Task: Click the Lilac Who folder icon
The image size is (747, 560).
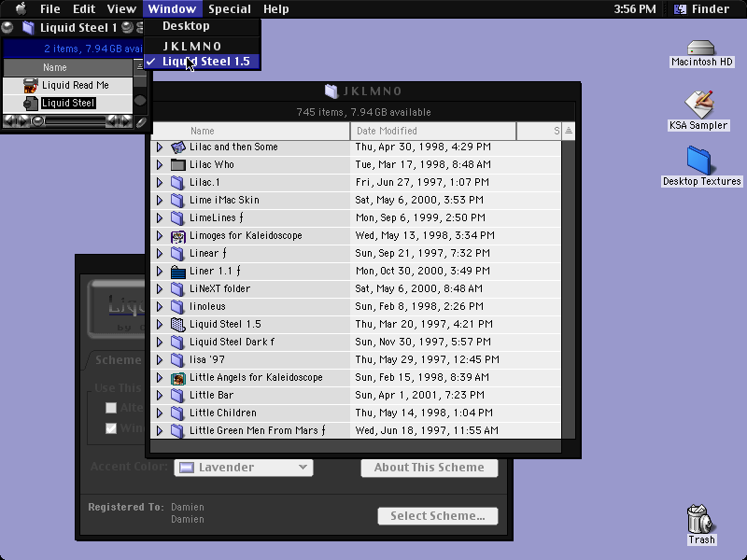Action: (x=177, y=165)
